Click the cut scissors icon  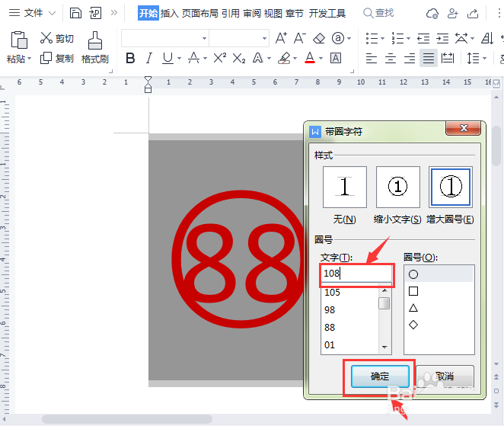coord(47,38)
